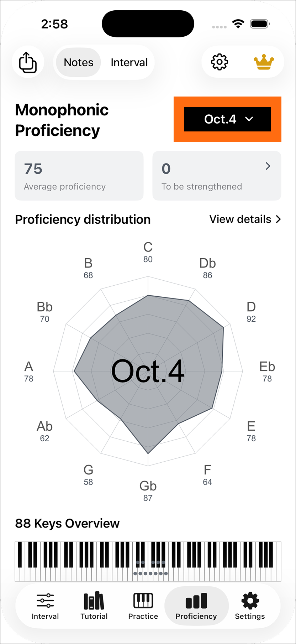Switch to Notes segment
The image size is (296, 644).
click(x=78, y=62)
